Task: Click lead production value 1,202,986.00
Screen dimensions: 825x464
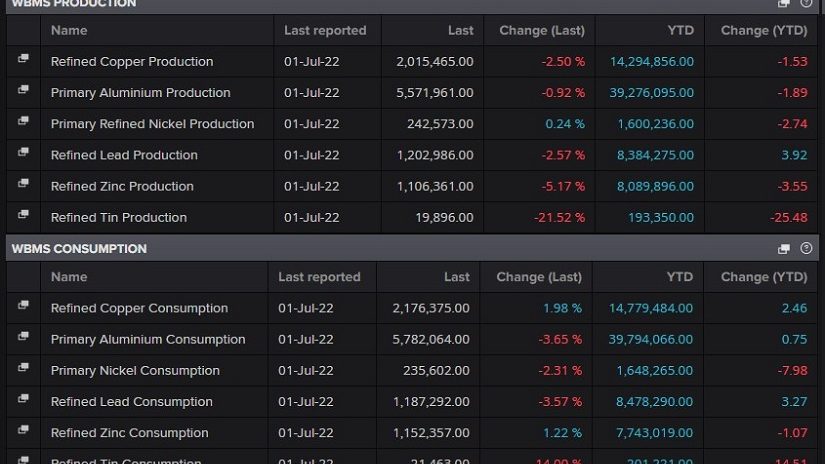Action: [x=435, y=155]
